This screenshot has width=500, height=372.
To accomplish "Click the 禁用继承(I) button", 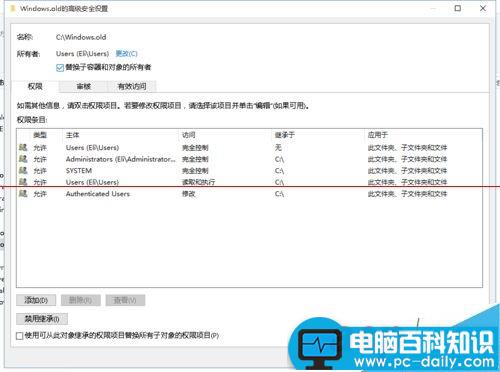I will (42, 319).
